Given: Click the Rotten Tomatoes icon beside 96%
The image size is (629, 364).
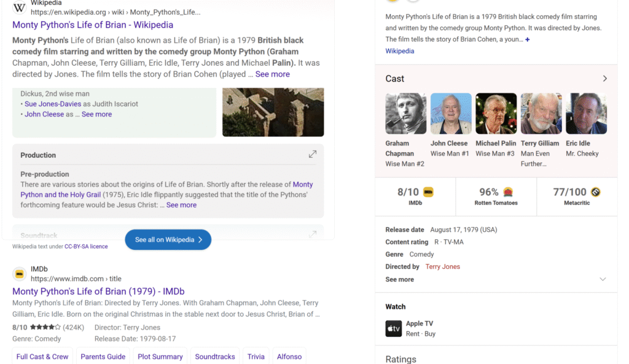Looking at the screenshot, I should point(508,192).
